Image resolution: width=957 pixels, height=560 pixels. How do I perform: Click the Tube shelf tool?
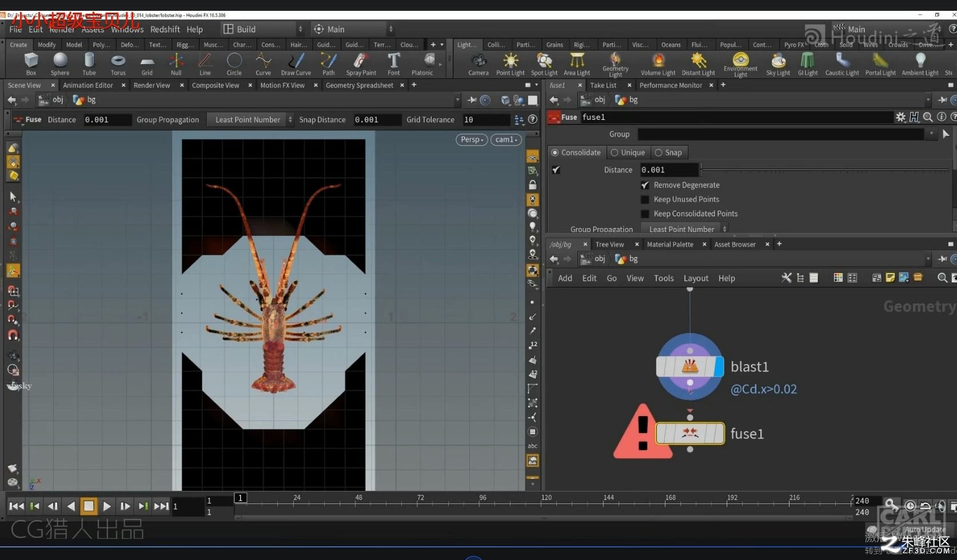pyautogui.click(x=89, y=64)
